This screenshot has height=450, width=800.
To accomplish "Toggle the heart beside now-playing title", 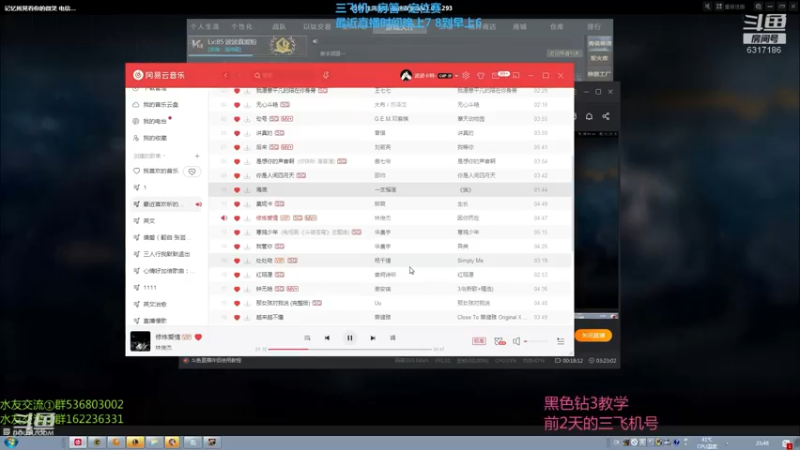I will pyautogui.click(x=198, y=337).
